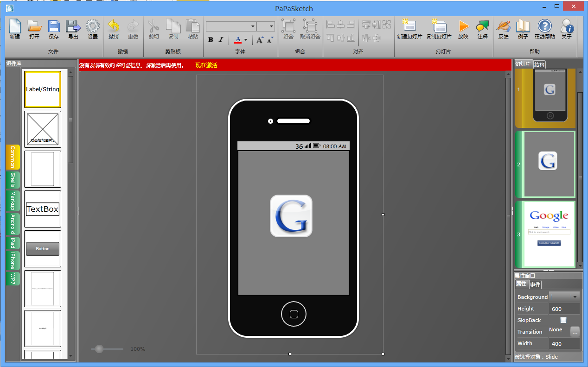
Task: Click the Transition ellipsis button
Action: [575, 331]
